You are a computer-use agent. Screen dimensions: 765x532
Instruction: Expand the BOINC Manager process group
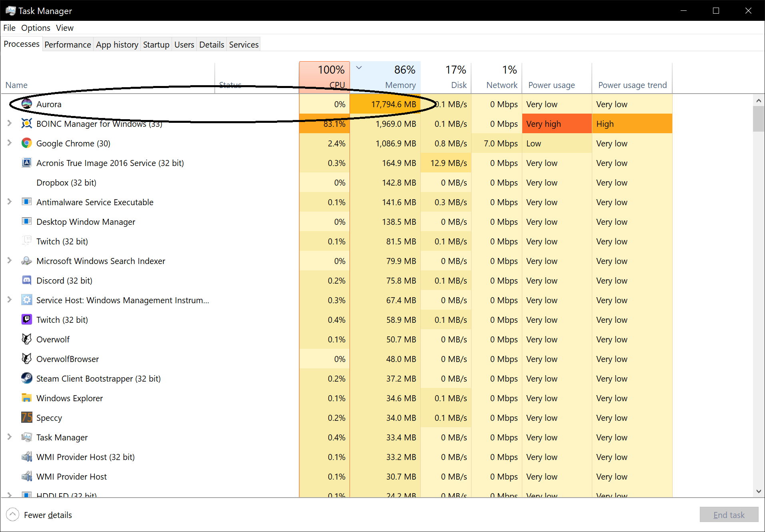(10, 124)
